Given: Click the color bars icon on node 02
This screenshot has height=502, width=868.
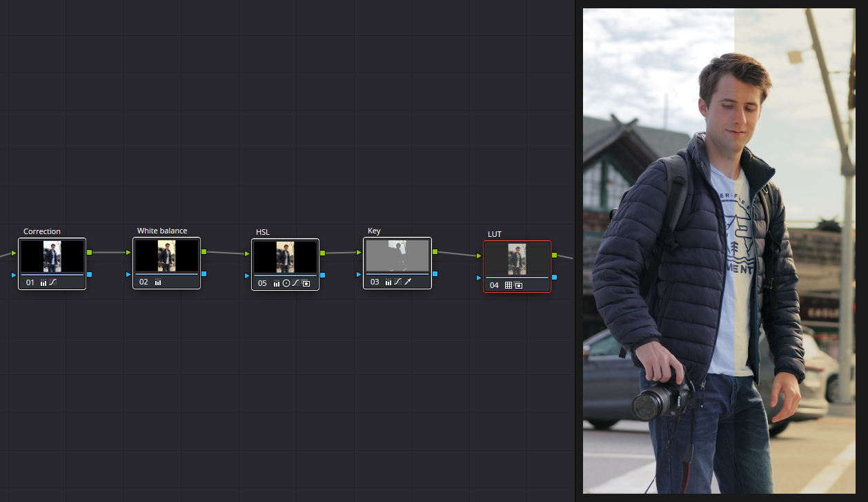Looking at the screenshot, I should point(158,282).
